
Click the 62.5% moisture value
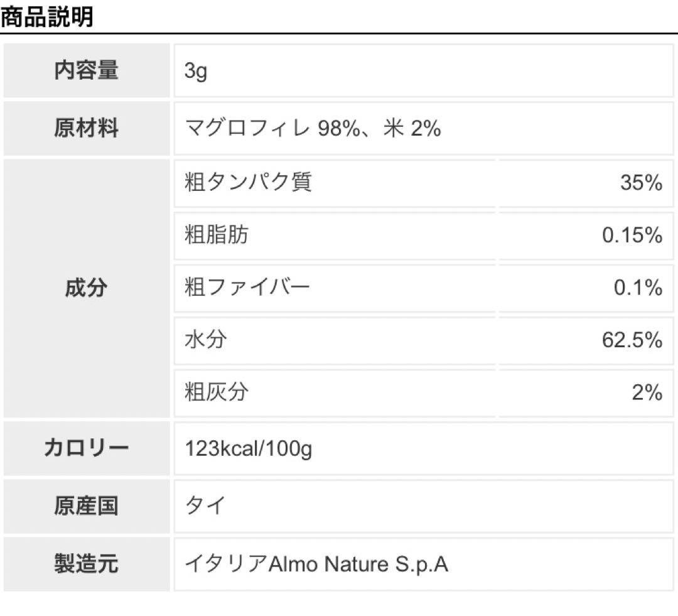pyautogui.click(x=632, y=340)
